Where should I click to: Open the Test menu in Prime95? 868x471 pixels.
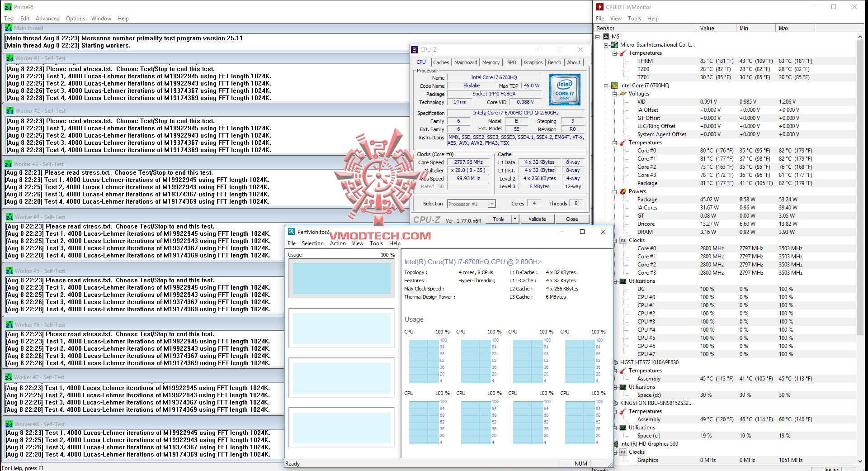pos(9,19)
